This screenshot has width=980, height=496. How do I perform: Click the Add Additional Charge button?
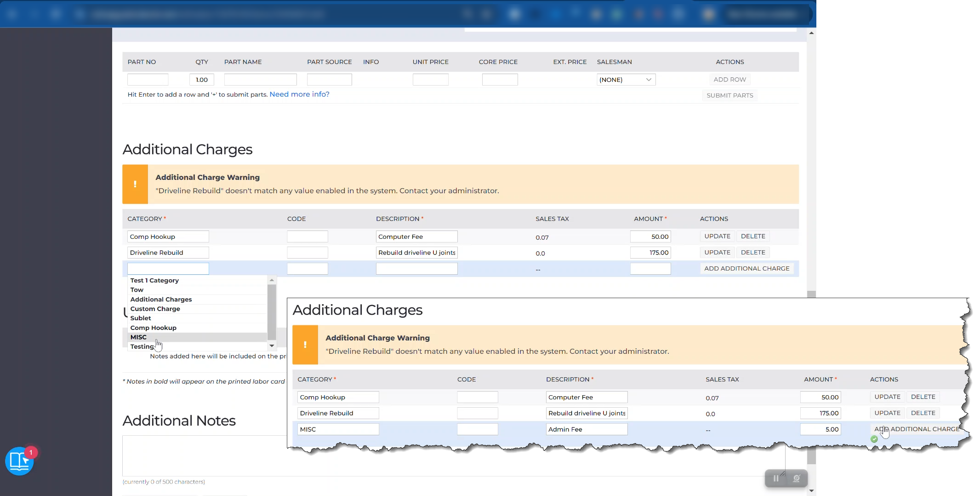[x=747, y=269]
